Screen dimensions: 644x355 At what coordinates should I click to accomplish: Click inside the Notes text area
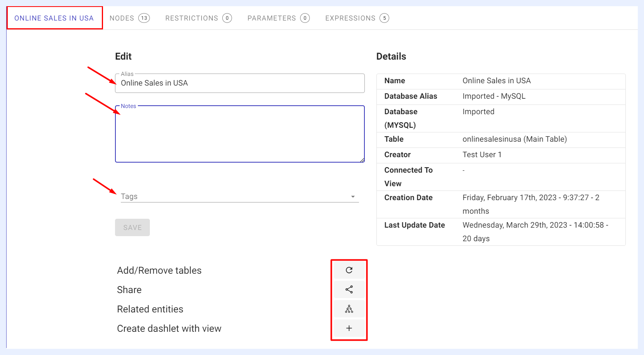click(240, 134)
